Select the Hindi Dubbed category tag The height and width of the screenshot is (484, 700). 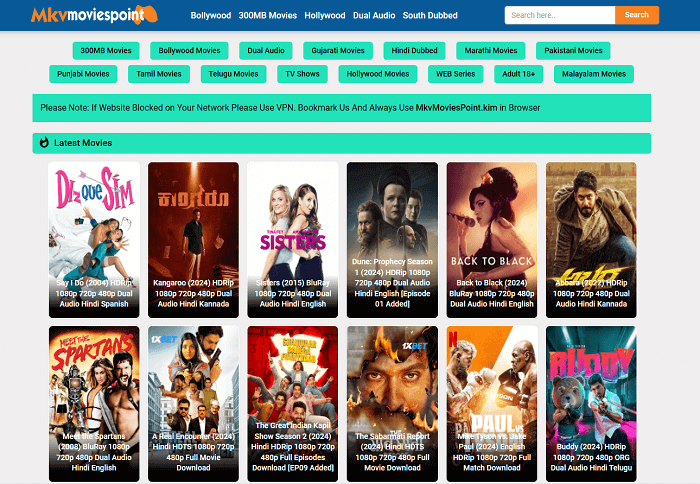click(414, 50)
